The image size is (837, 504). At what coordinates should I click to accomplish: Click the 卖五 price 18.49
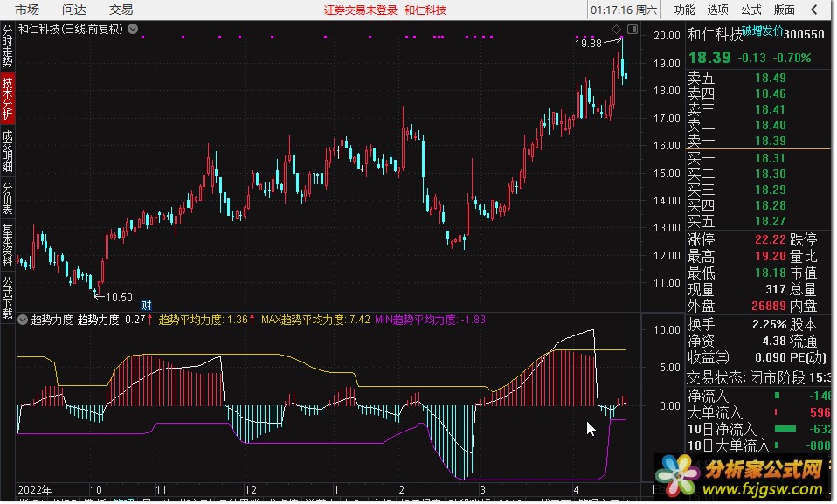[x=771, y=78]
